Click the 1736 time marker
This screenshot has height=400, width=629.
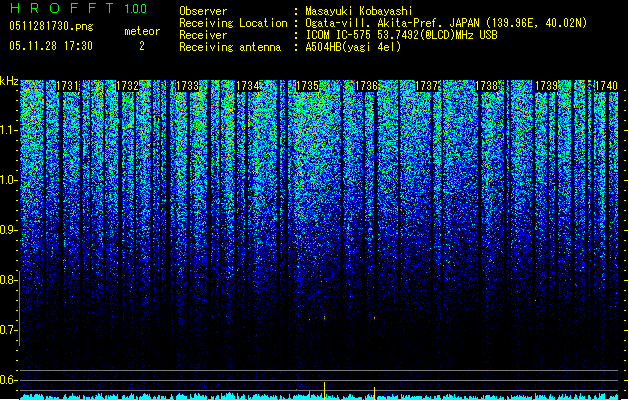tap(367, 86)
